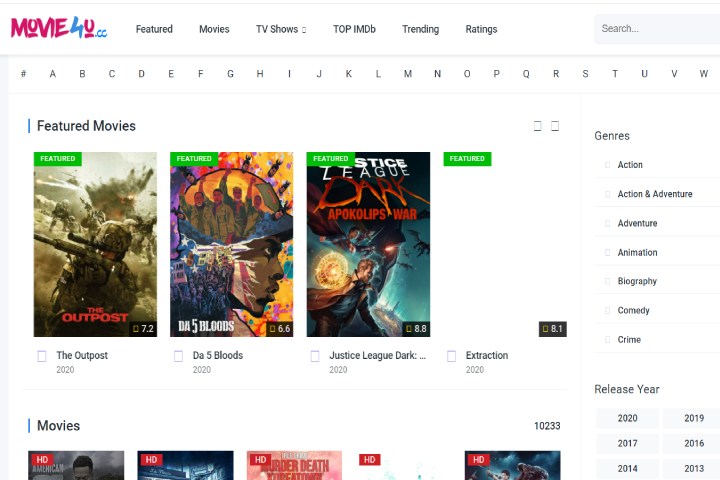Image resolution: width=720 pixels, height=480 pixels.
Task: Filter titles starting with letter W
Action: 703,73
